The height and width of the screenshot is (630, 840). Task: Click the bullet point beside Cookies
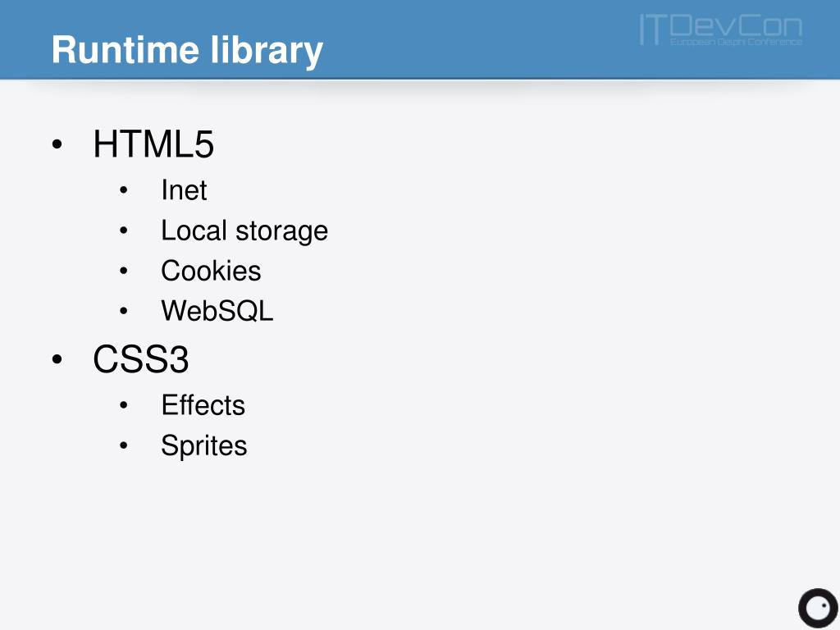(x=124, y=271)
